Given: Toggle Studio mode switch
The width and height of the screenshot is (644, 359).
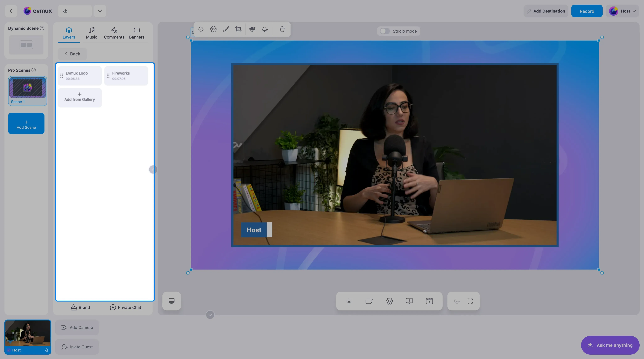Looking at the screenshot, I should tap(385, 31).
